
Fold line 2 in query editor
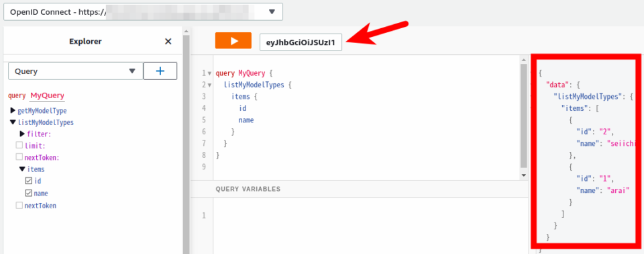click(209, 85)
